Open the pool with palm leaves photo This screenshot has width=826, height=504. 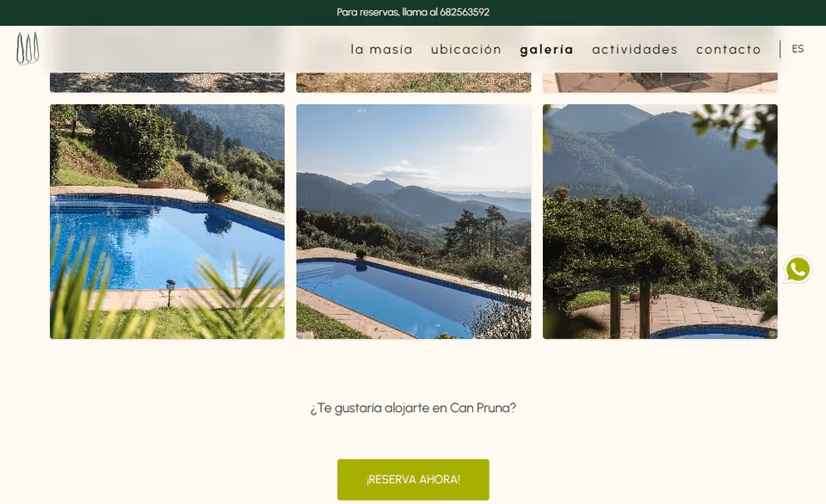[167, 221]
